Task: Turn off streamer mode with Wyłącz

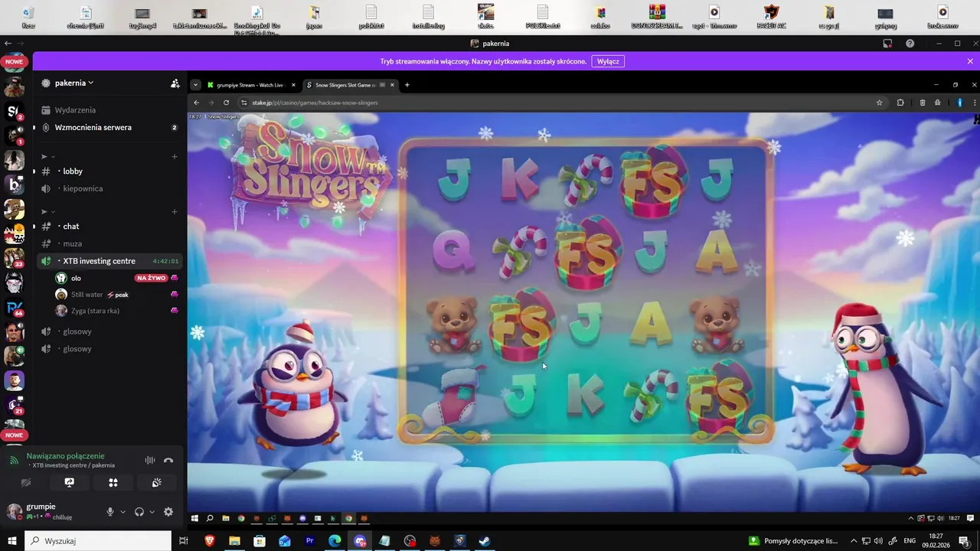Action: pyautogui.click(x=608, y=61)
